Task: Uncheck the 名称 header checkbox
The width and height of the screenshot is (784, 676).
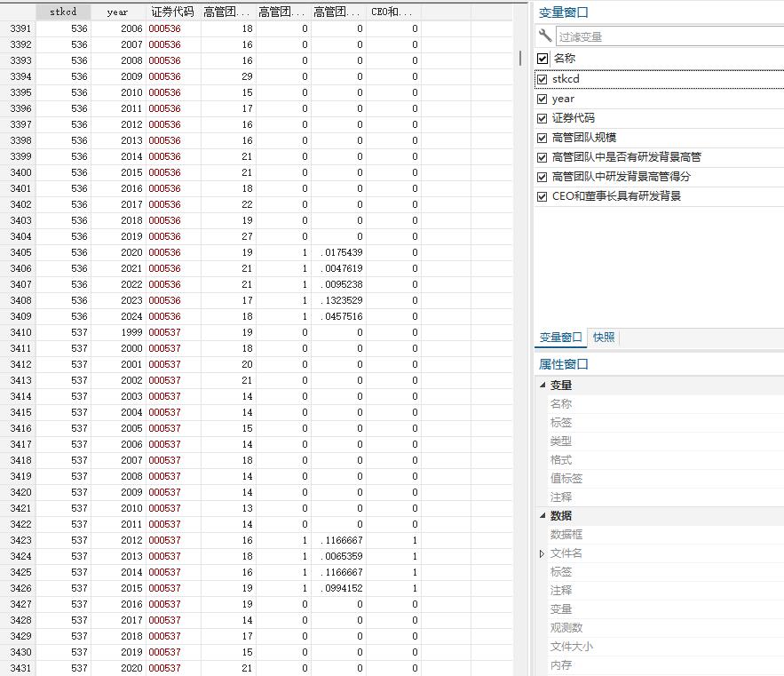Action: point(542,58)
